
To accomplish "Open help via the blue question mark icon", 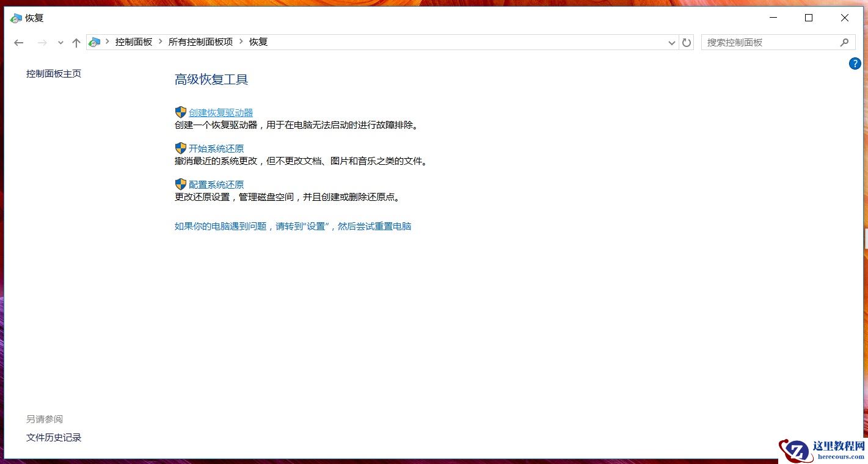I will (855, 63).
